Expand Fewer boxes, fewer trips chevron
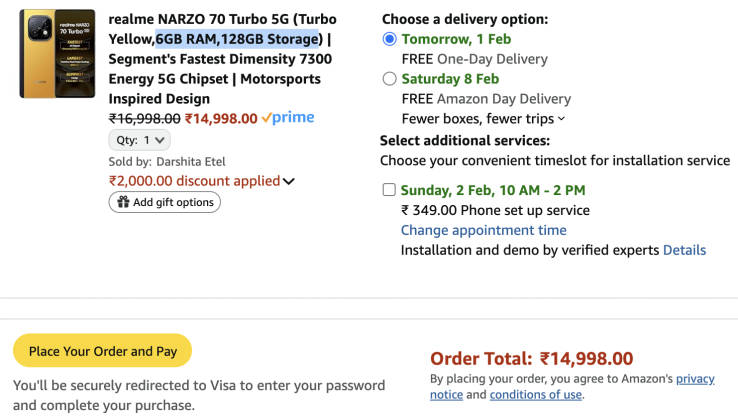 [x=561, y=119]
